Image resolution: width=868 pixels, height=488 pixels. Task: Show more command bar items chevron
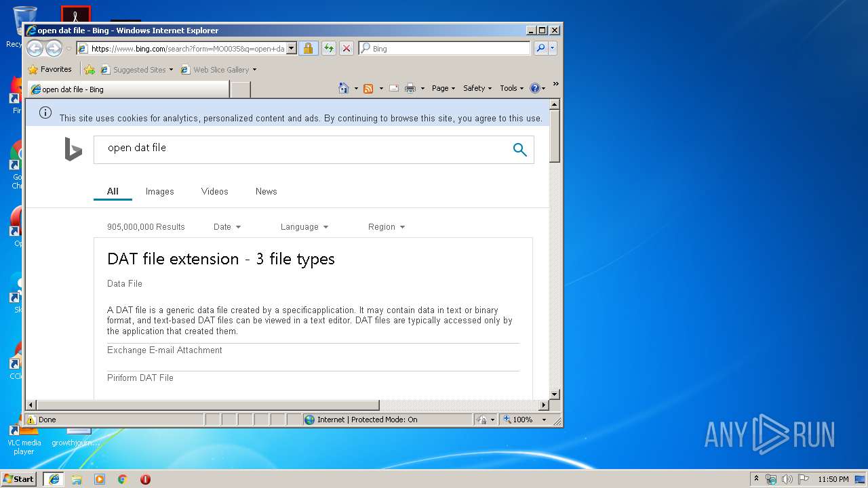[x=556, y=85]
